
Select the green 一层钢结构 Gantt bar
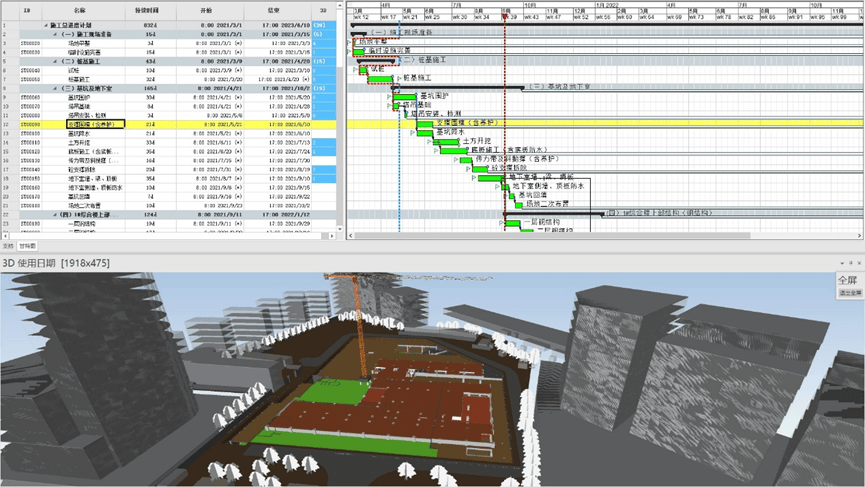point(513,223)
